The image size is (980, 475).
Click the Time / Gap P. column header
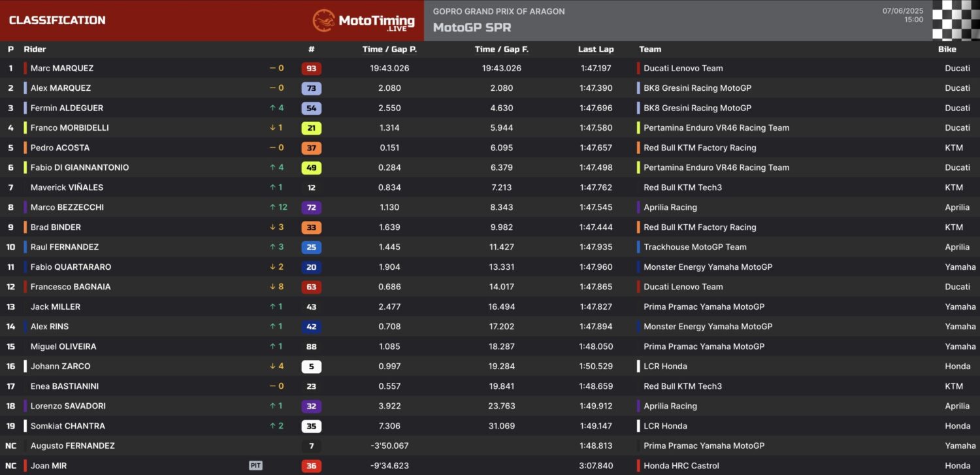pos(389,49)
